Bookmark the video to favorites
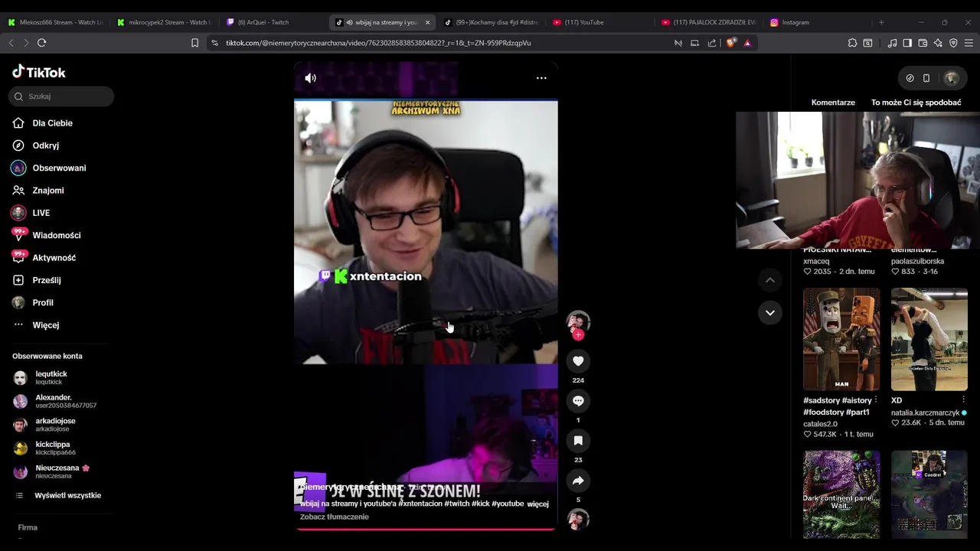980x551 pixels. click(578, 441)
